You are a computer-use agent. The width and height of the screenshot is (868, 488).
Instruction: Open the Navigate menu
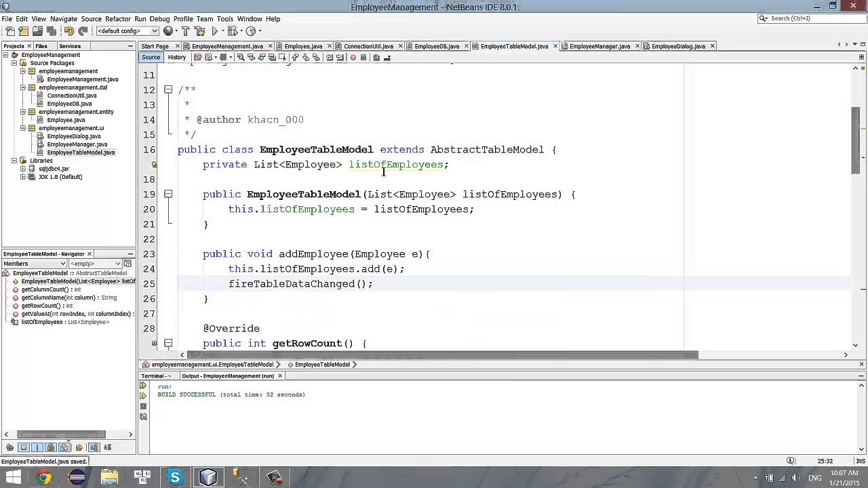point(64,19)
